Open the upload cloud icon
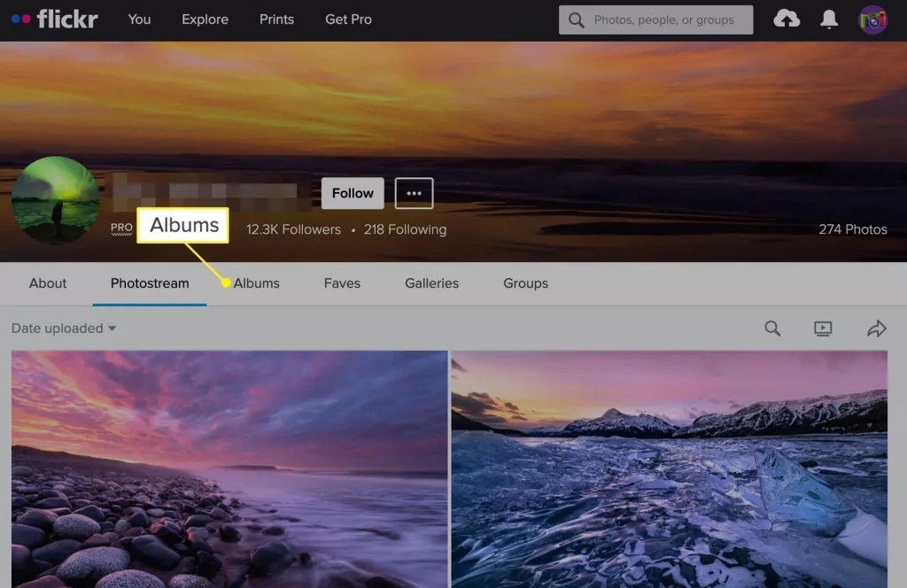The image size is (907, 588). point(787,19)
